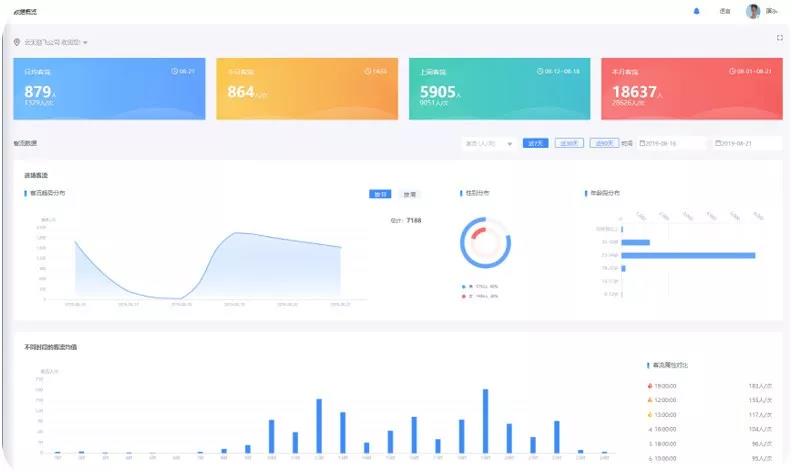Click the clock icon on blue card

point(175,71)
